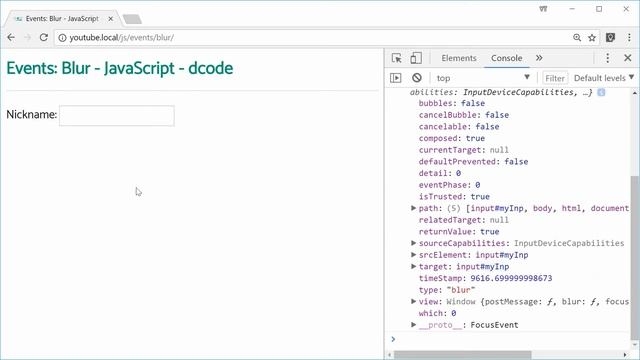Click the returnValue: true property
Viewport: 640px width, 360px height.
pyautogui.click(x=459, y=231)
